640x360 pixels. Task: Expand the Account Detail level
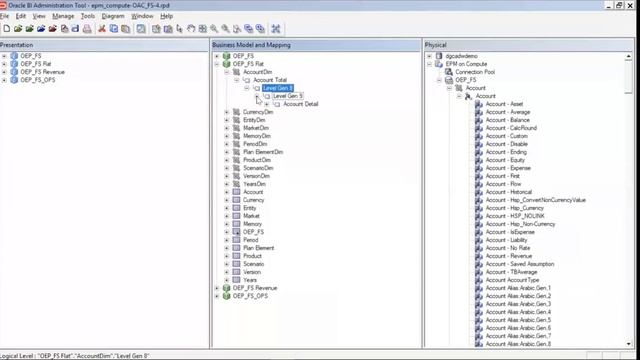pos(267,104)
